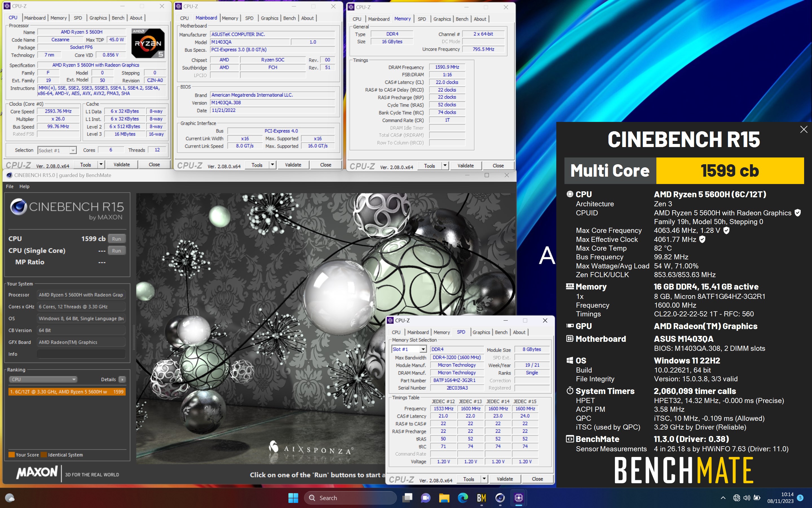
Task: Show hidden system tray icons
Action: 723,498
